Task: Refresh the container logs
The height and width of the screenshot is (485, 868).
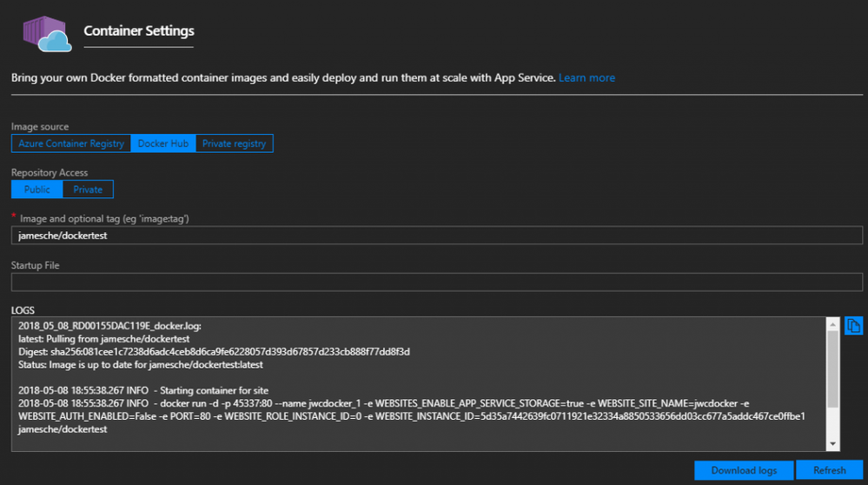Action: tap(829, 470)
